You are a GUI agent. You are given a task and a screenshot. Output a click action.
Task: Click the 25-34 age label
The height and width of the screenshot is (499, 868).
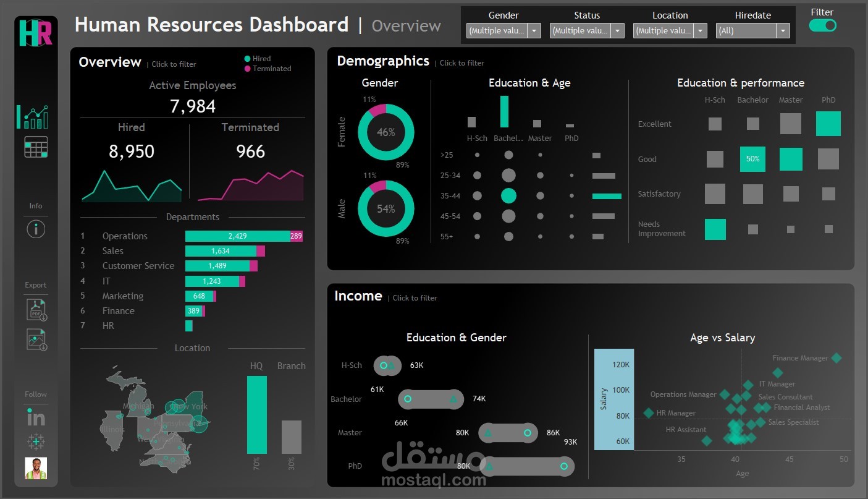[x=450, y=176]
